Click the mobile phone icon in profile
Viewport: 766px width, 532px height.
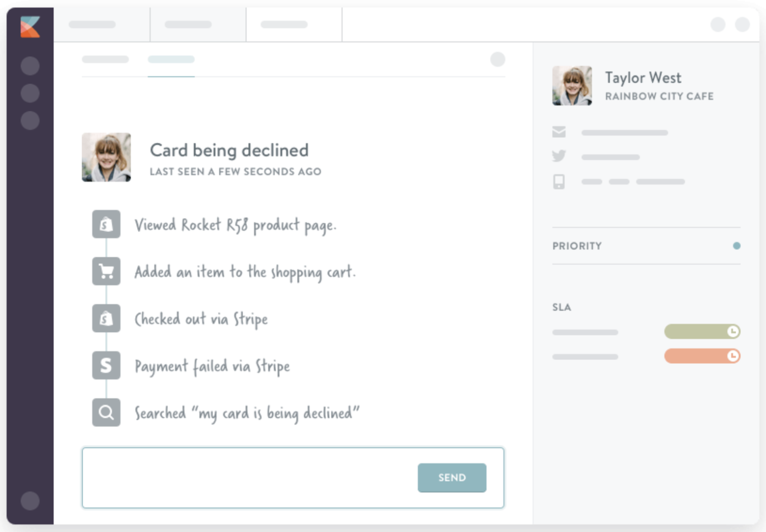[x=559, y=181]
